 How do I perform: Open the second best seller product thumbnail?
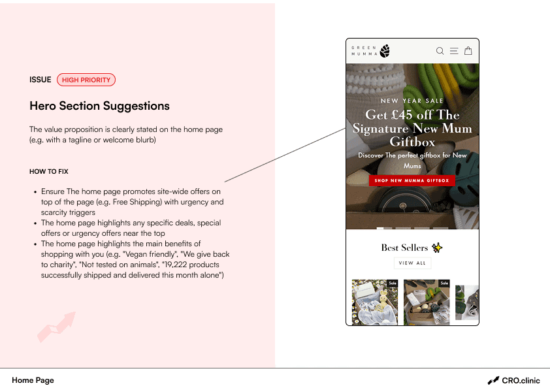427,304
